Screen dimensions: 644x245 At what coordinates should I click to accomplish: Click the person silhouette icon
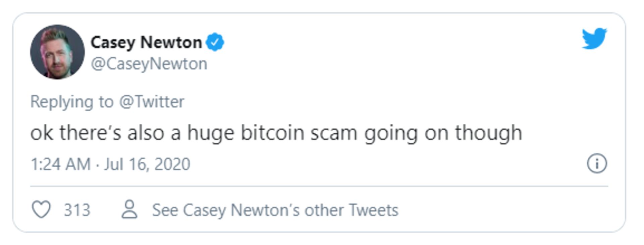(129, 209)
